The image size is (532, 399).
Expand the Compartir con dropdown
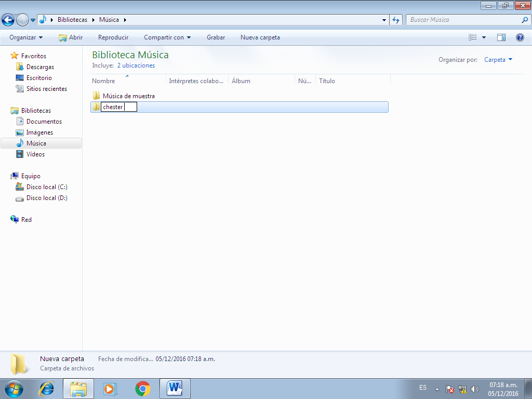[x=167, y=37]
